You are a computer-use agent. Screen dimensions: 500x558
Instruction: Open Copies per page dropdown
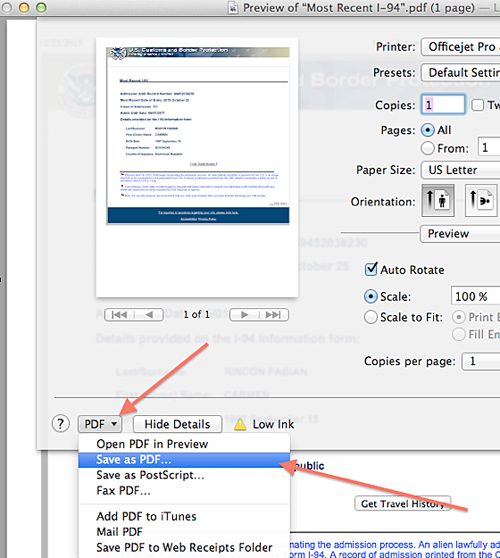(x=481, y=362)
